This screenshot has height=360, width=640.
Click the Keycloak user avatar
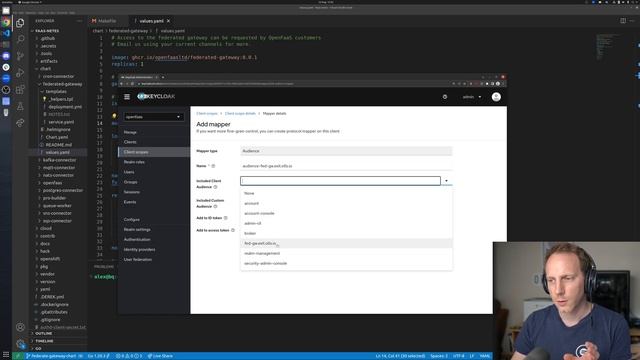[x=496, y=97]
